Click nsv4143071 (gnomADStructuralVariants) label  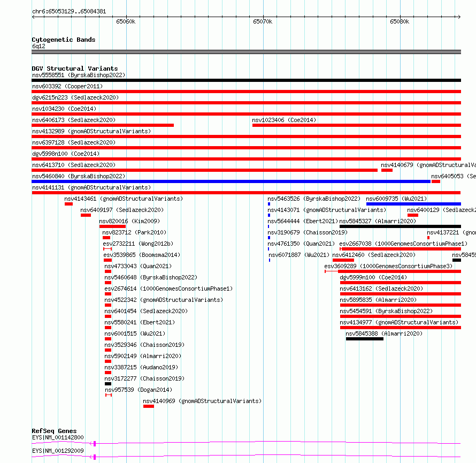(327, 210)
